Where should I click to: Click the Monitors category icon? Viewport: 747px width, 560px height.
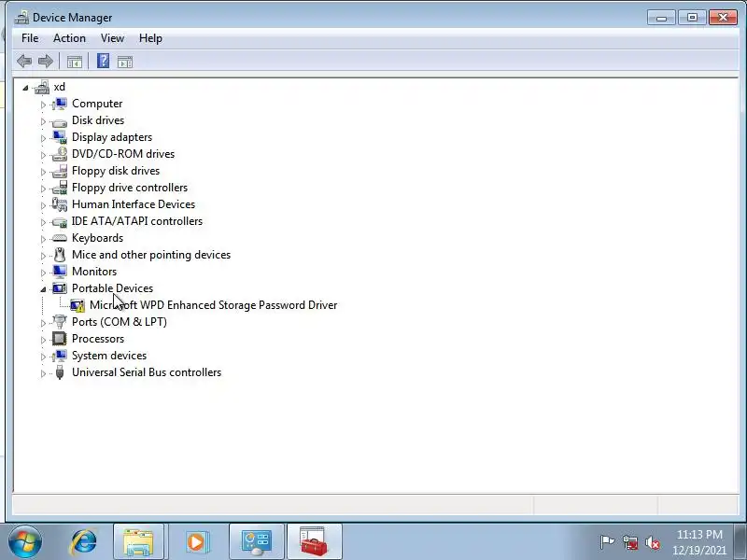pyautogui.click(x=60, y=272)
